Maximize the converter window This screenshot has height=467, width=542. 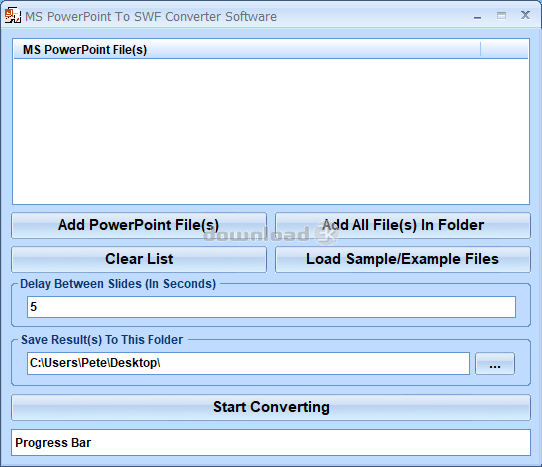click(x=501, y=16)
